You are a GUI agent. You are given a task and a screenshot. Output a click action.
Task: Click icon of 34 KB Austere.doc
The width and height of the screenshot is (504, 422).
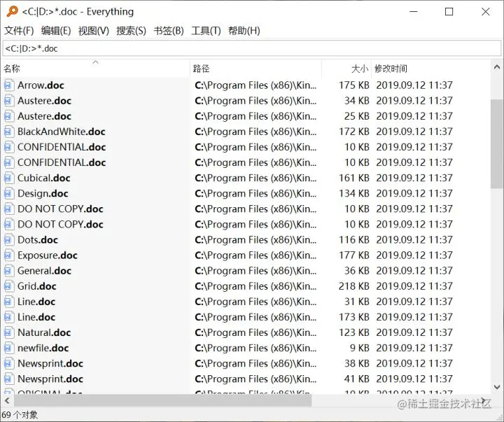(8, 101)
